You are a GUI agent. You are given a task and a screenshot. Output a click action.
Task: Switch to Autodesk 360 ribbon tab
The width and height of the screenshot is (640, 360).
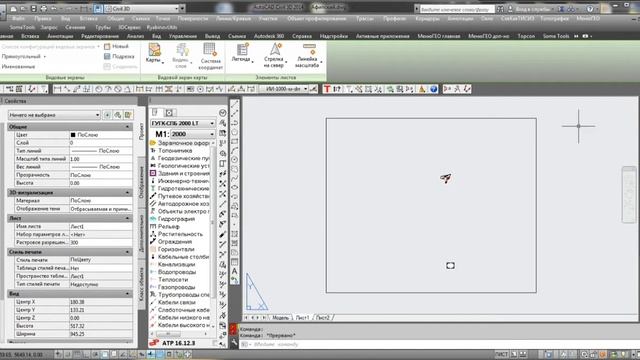269,36
